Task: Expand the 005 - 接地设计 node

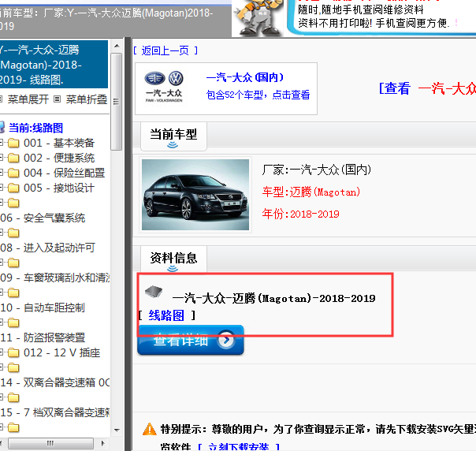Action: [x=2, y=188]
